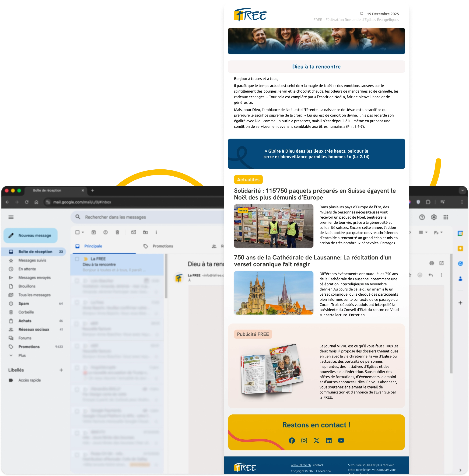Click the Gmail settings gear icon
The image size is (469, 476).
tap(434, 217)
